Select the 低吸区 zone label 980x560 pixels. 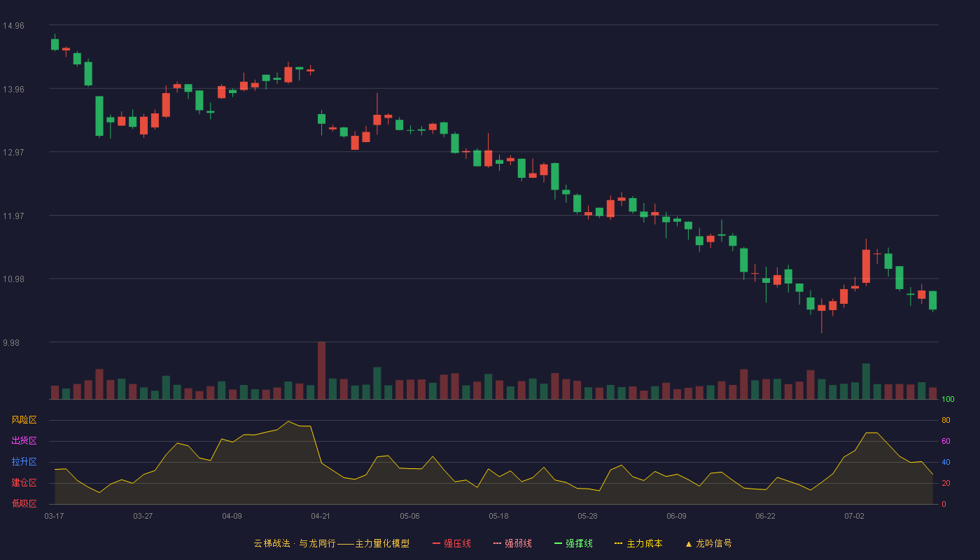pos(24,503)
